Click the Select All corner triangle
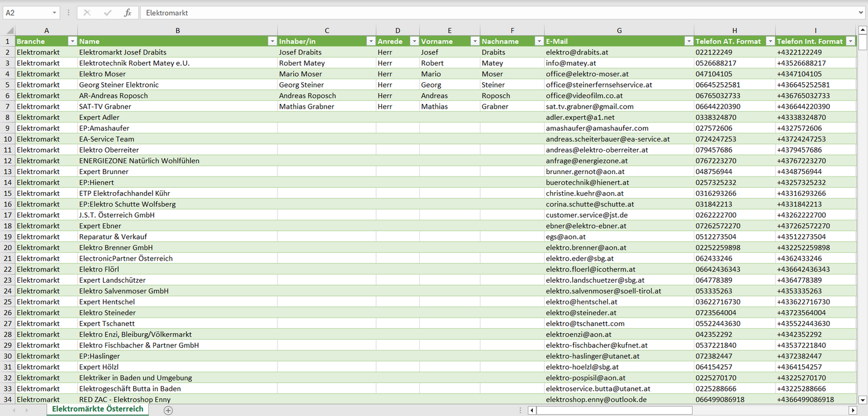The image size is (868, 416). point(9,31)
